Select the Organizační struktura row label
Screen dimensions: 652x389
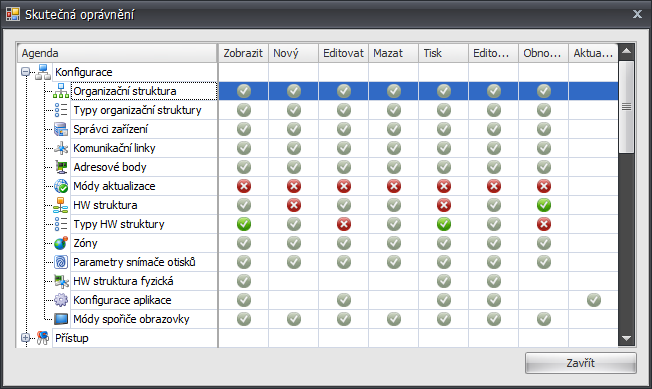click(125, 91)
